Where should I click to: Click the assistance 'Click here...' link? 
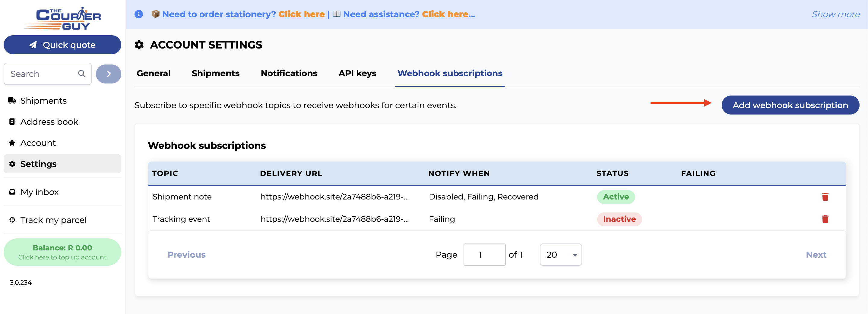[448, 14]
